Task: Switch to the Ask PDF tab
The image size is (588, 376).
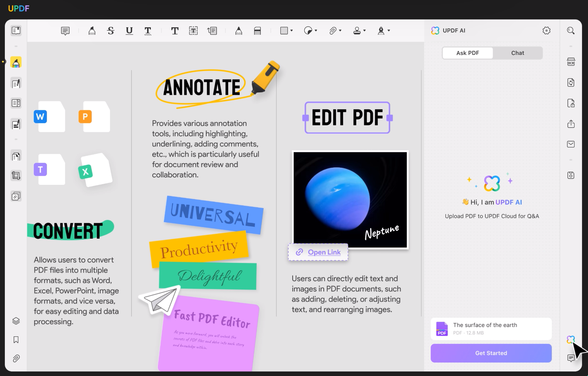Action: (467, 53)
